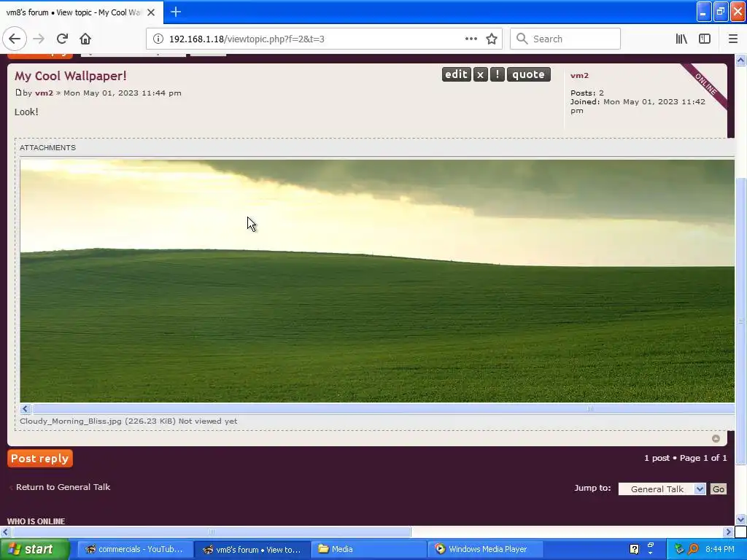Click the page's left scroll arrow
Viewport: 747px width, 560px height.
click(x=5, y=532)
